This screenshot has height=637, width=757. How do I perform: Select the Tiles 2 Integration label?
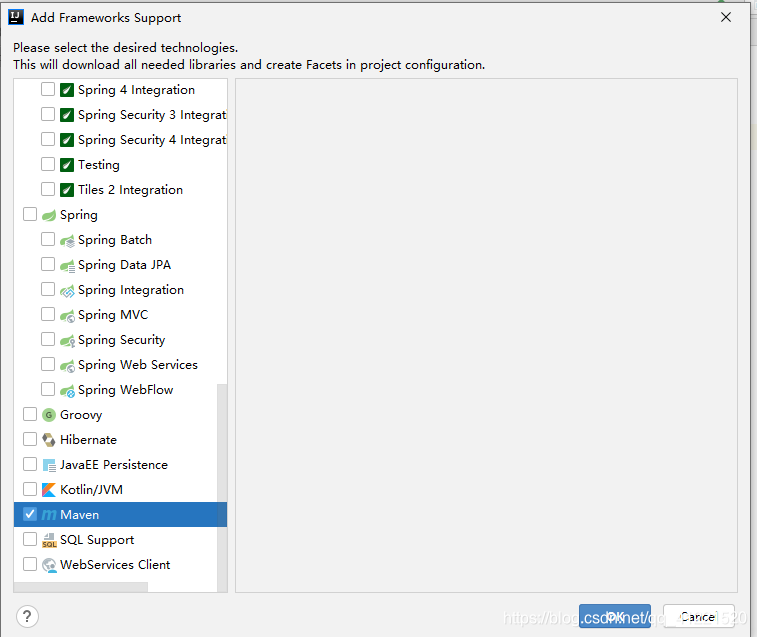(130, 190)
